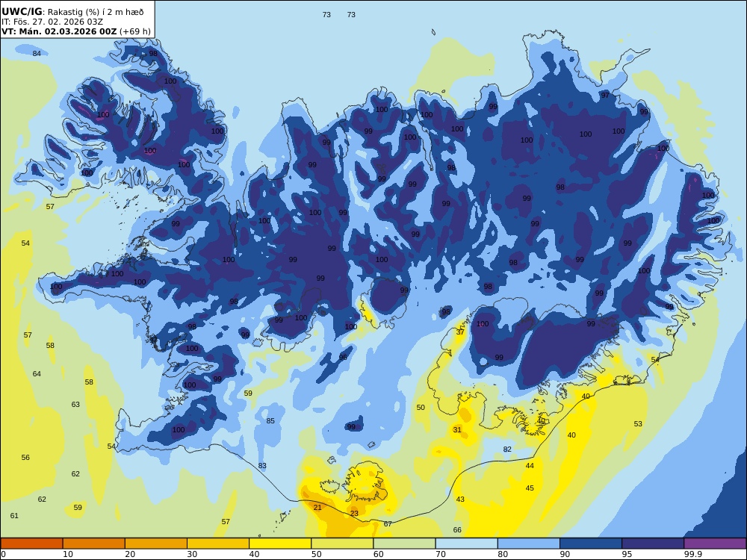Select the purple legend swatch above 99.9
Viewport: 747px width, 560px height.
(x=715, y=544)
